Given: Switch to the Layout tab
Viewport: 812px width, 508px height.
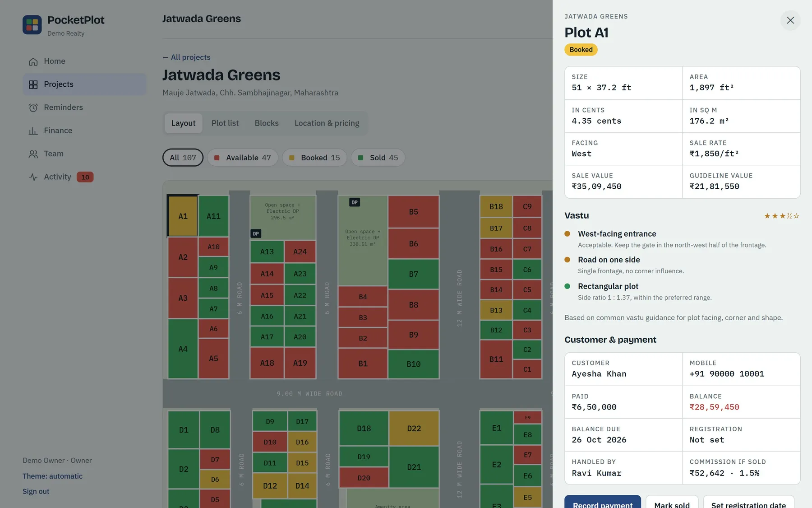Looking at the screenshot, I should pos(183,123).
